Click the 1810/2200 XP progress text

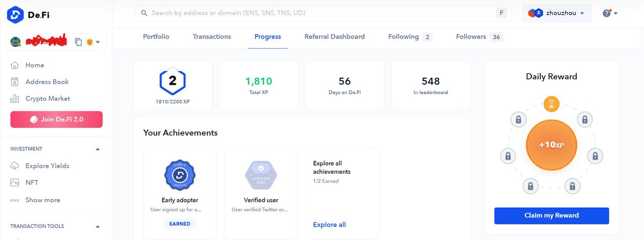(x=173, y=101)
